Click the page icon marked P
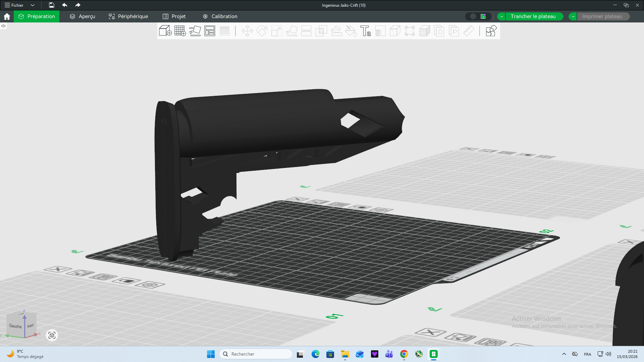This screenshot has width=644, height=362. pyautogui.click(x=454, y=31)
